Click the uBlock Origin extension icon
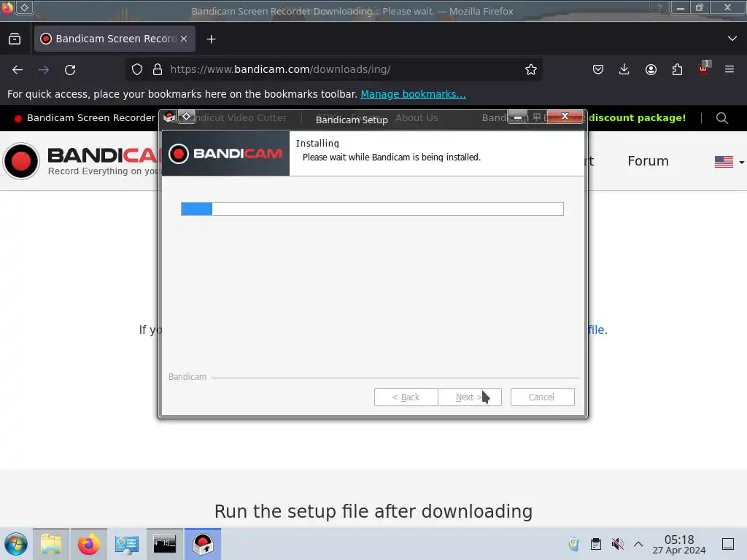747x560 pixels. [x=704, y=69]
